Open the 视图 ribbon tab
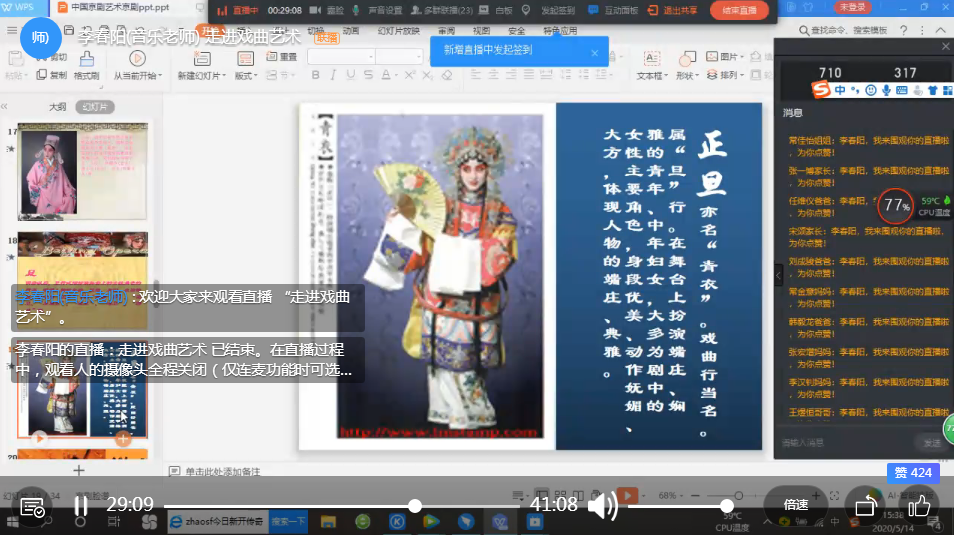The width and height of the screenshot is (954, 535). point(481,30)
